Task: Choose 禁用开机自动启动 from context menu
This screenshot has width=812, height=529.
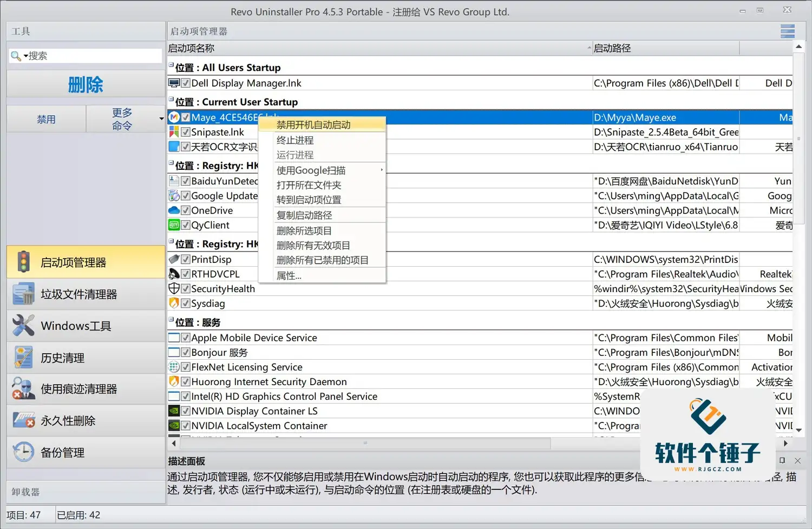Action: (x=322, y=124)
